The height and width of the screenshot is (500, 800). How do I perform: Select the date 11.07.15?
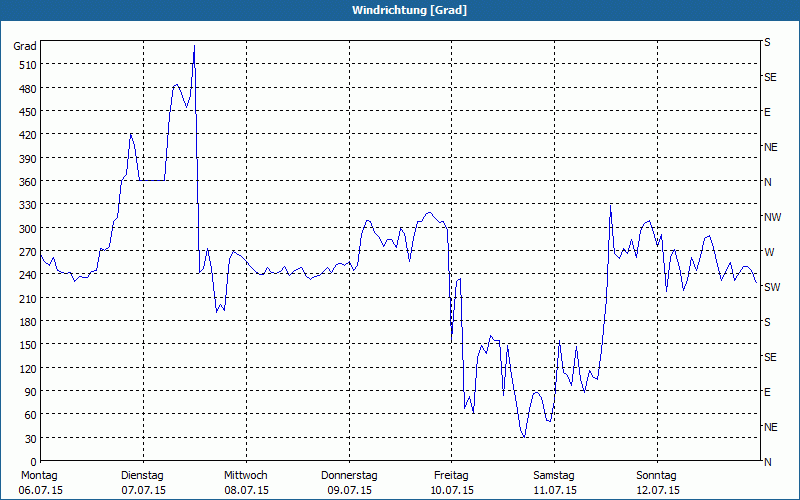tap(555, 490)
